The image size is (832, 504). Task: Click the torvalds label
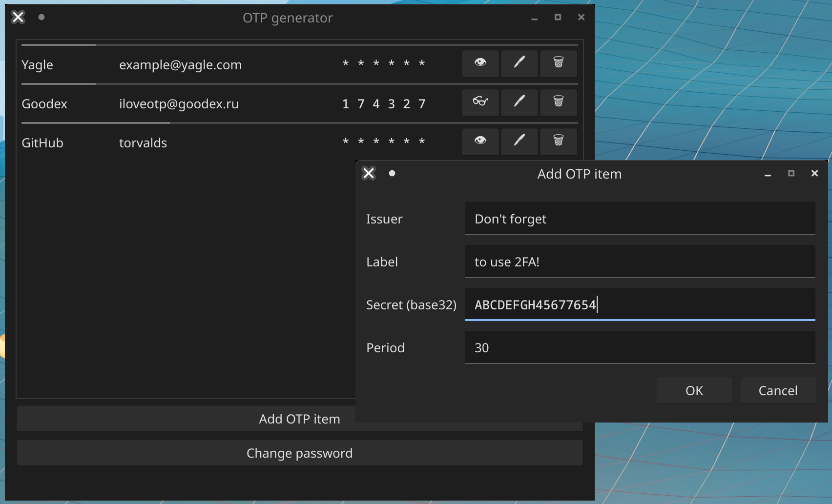(143, 143)
